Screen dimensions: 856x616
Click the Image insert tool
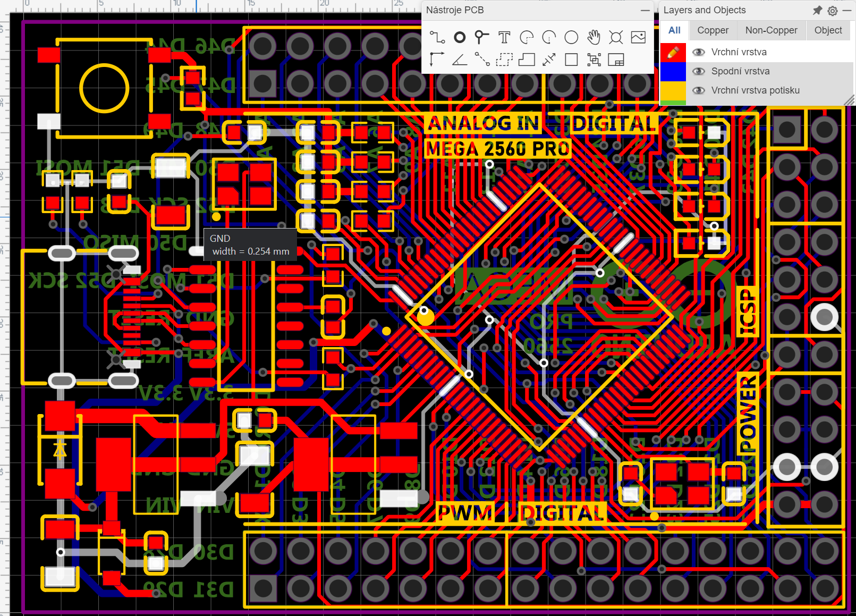click(x=638, y=37)
